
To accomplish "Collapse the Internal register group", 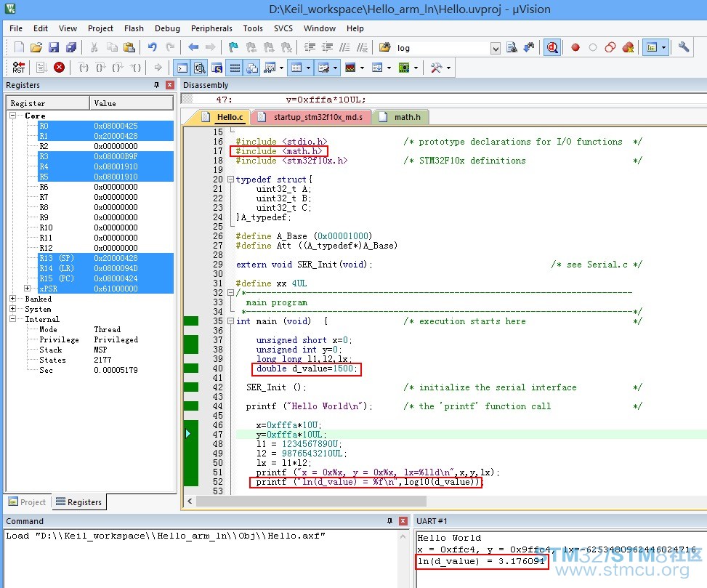I will pos(13,319).
